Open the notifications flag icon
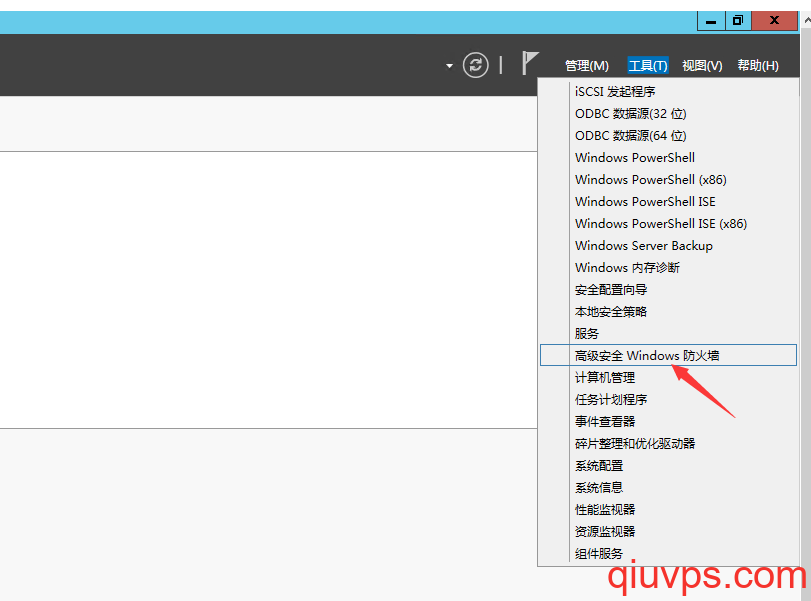 pos(530,63)
